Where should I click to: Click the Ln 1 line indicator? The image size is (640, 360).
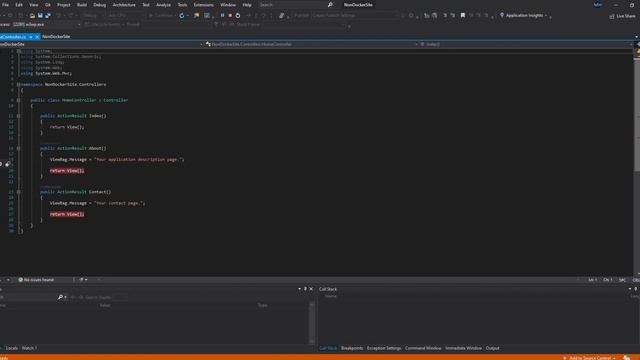(x=592, y=280)
